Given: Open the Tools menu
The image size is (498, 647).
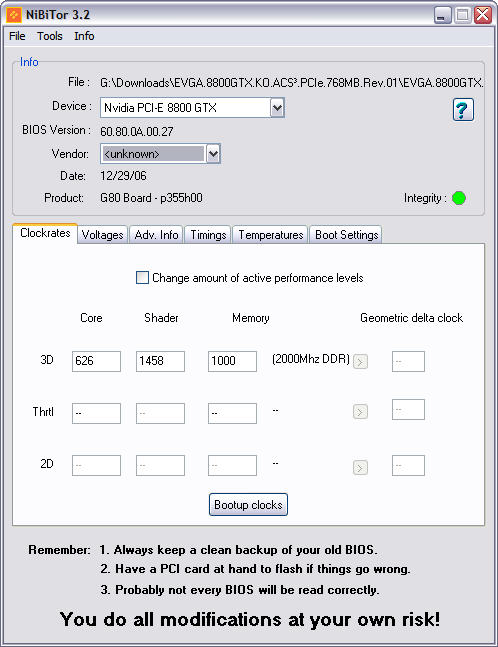Looking at the screenshot, I should 50,36.
